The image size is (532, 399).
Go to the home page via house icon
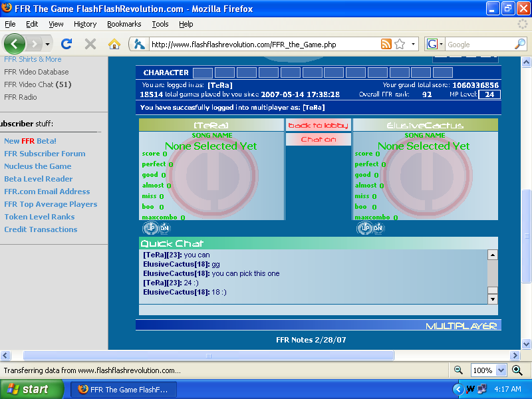[114, 45]
